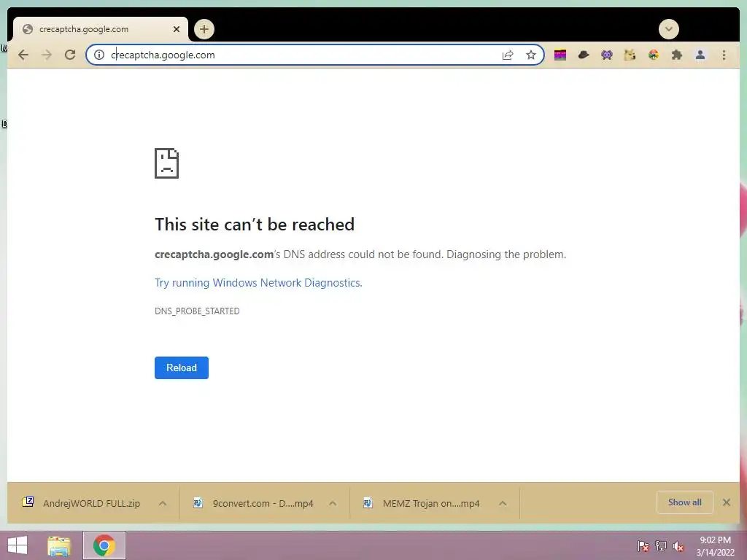The image size is (747, 560).
Task: Expand options for AndrejWORLD FULL.zip download
Action: click(163, 503)
